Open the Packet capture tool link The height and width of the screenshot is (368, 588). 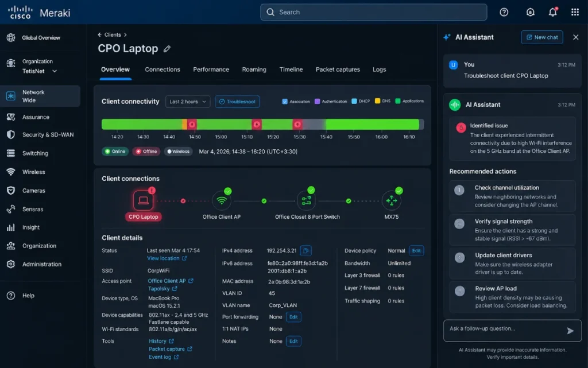point(170,349)
